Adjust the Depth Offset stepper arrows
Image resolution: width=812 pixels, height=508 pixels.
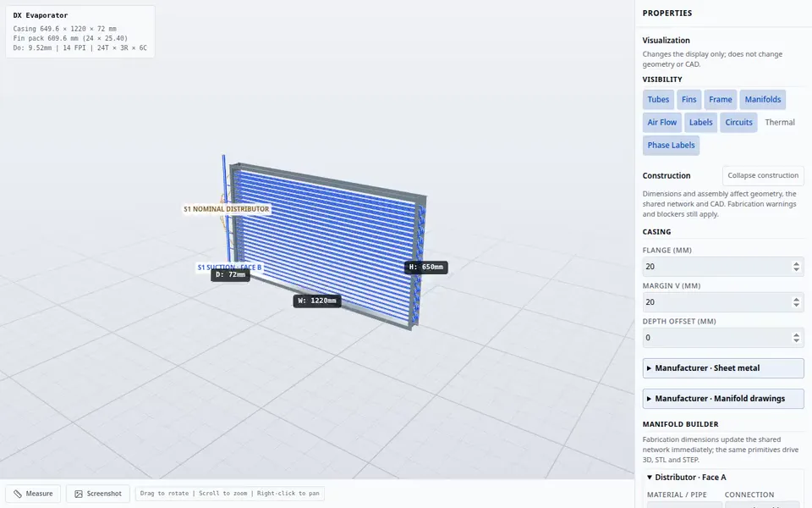(796, 338)
